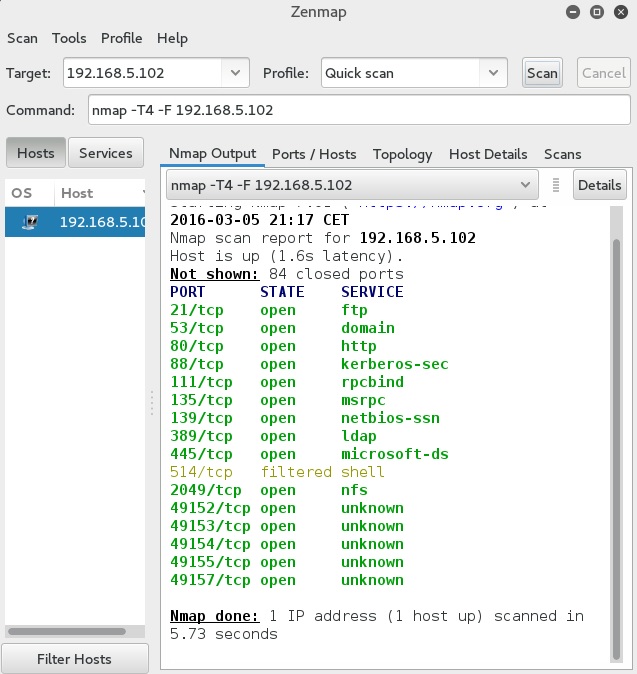Click the Filter Hosts button
The width and height of the screenshot is (637, 674).
click(x=75, y=659)
